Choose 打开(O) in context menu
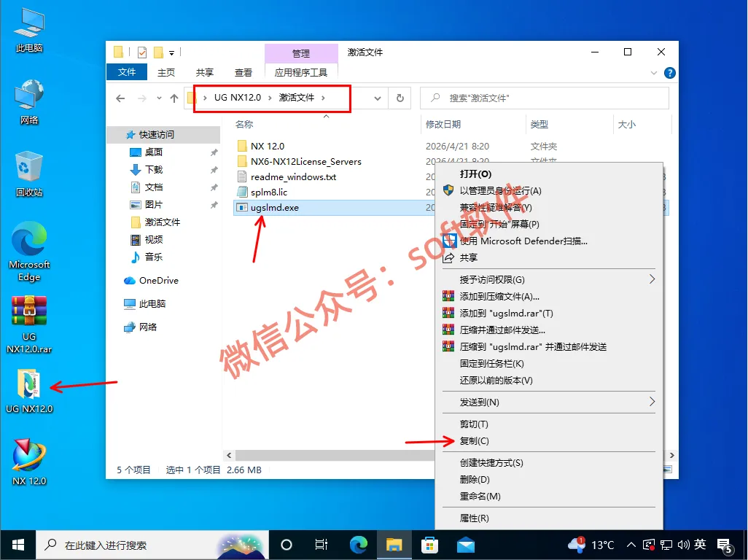Screen dimensions: 748x560 (x=548, y=174)
